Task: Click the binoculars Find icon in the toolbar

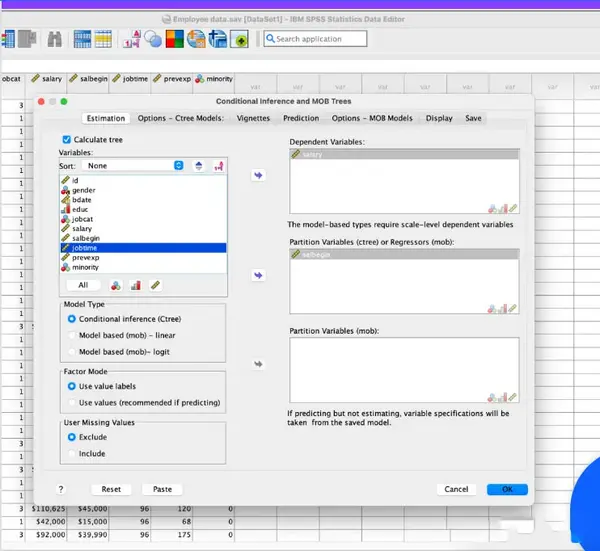Action: coord(54,39)
